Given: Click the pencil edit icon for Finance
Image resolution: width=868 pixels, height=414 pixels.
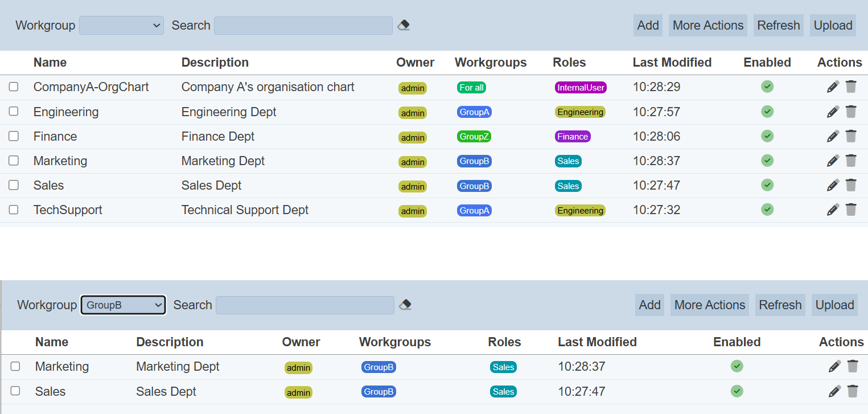Looking at the screenshot, I should tap(833, 136).
